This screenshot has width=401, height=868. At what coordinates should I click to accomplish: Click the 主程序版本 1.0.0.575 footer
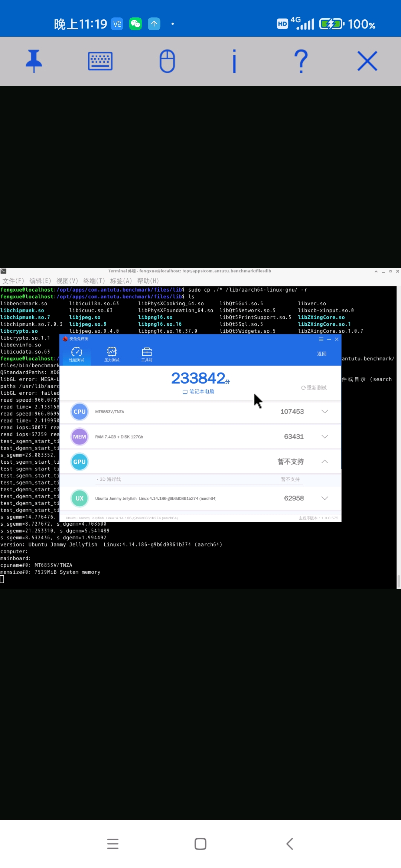pos(318,518)
